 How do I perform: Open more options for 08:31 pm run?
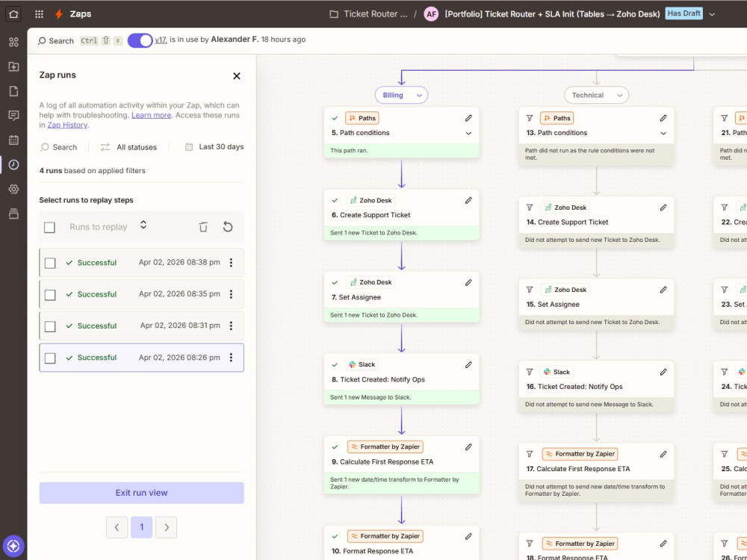[231, 326]
